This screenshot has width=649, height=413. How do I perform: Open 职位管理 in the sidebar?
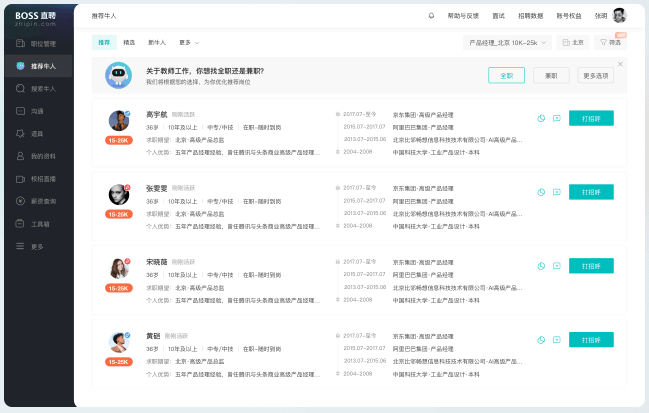coord(36,43)
